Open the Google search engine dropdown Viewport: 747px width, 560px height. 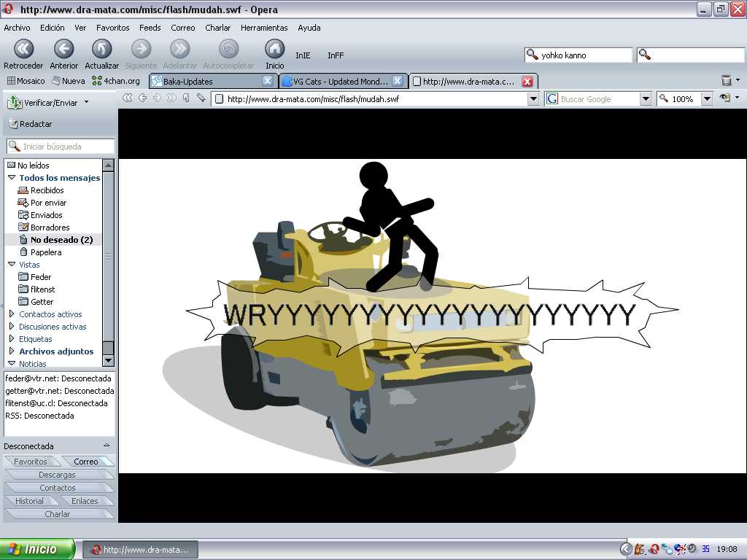tap(646, 99)
